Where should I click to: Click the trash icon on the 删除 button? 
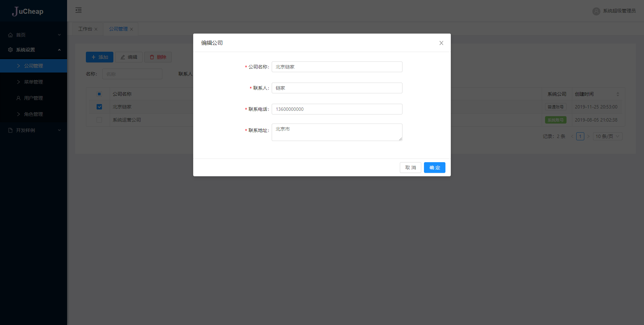tap(152, 57)
